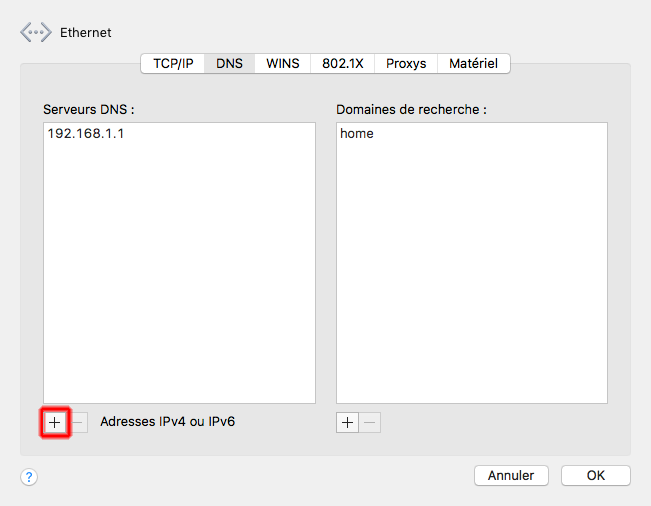The height and width of the screenshot is (506, 651).
Task: Select DNS server entry 192.168.1.1
Action: [x=86, y=133]
